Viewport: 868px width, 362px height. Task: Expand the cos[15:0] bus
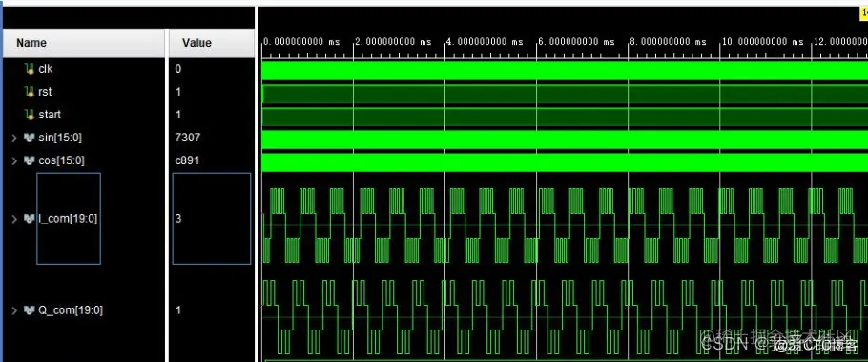click(x=15, y=160)
